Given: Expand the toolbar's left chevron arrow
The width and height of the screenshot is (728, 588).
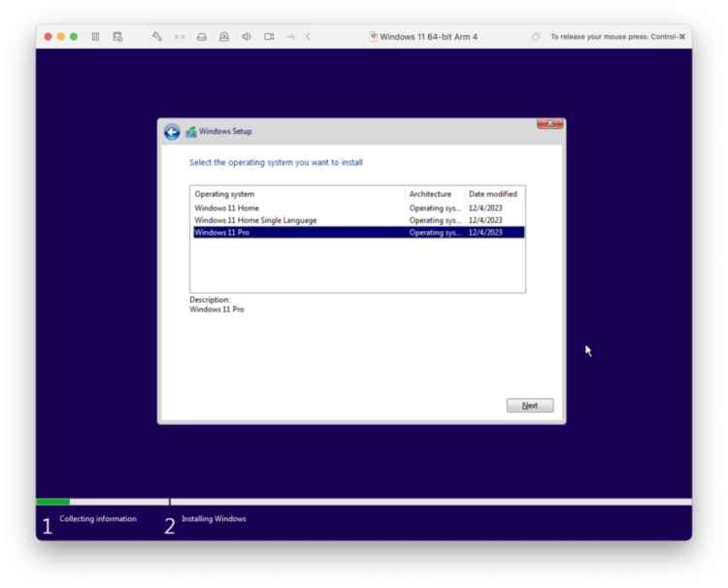Looking at the screenshot, I should 309,37.
